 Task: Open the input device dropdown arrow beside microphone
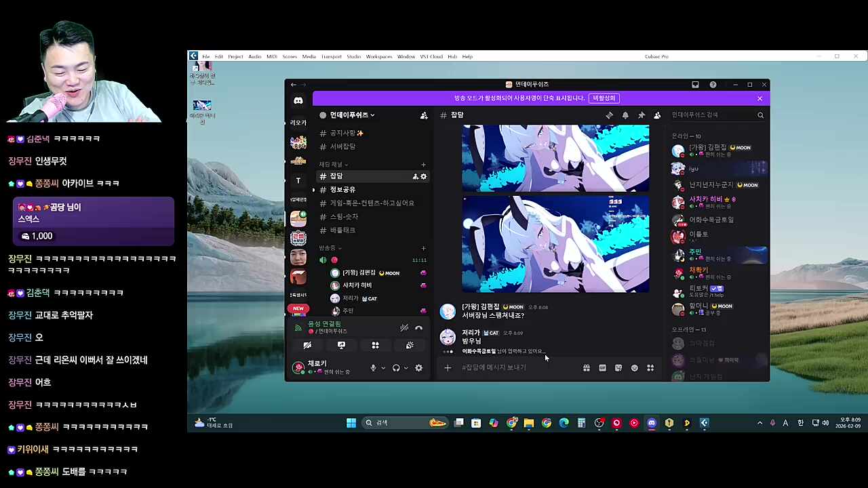tap(383, 368)
